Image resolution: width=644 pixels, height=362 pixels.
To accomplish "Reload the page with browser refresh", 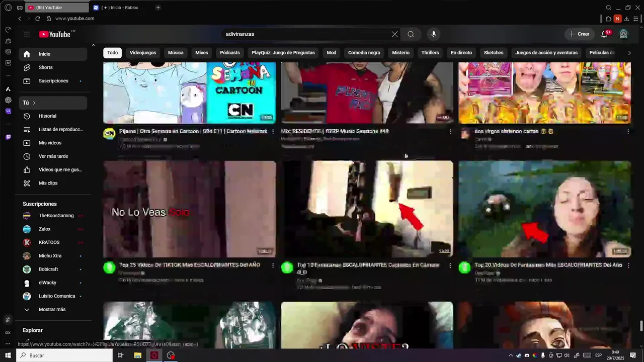I will coord(38,19).
